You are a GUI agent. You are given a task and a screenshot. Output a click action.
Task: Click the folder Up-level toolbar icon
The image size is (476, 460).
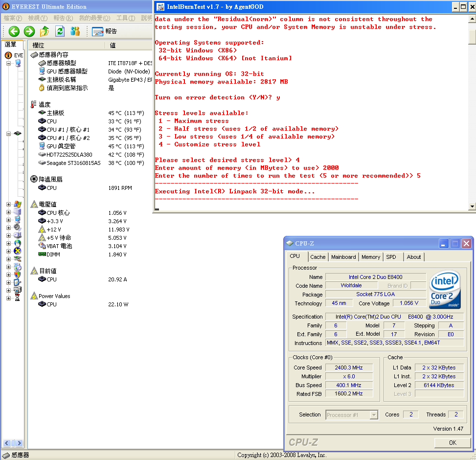(45, 31)
